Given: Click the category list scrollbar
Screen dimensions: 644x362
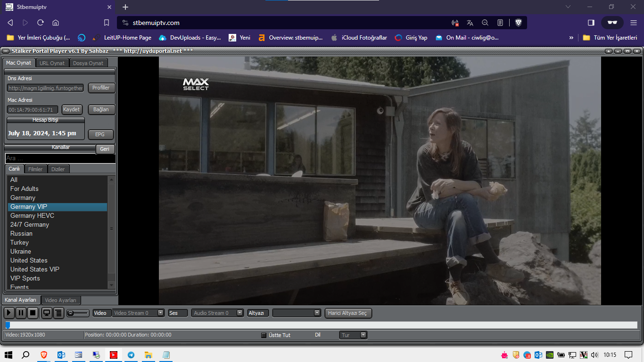Looking at the screenshot, I should 112,232.
